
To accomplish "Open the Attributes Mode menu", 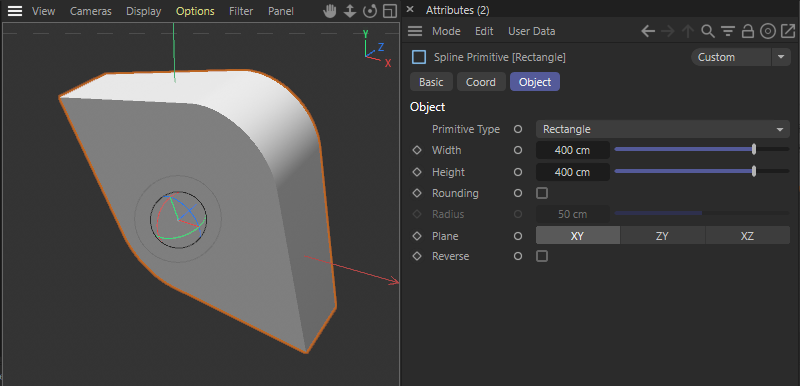I will click(x=446, y=31).
